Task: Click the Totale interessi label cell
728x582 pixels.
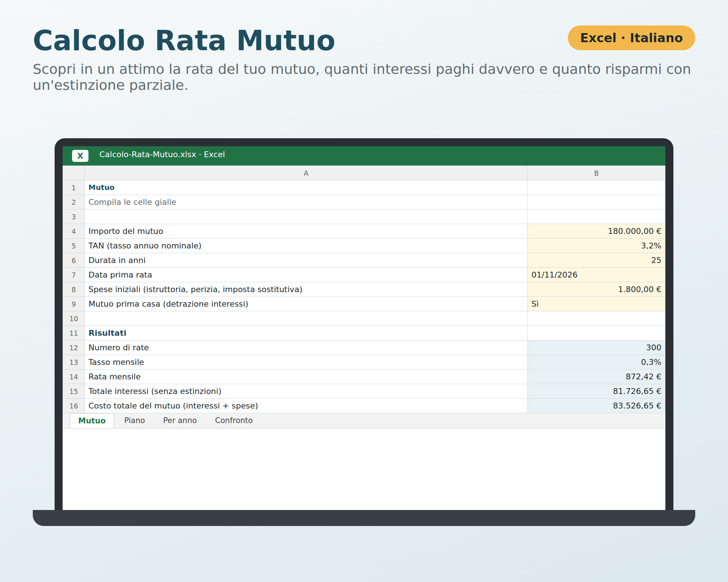Action: (306, 391)
